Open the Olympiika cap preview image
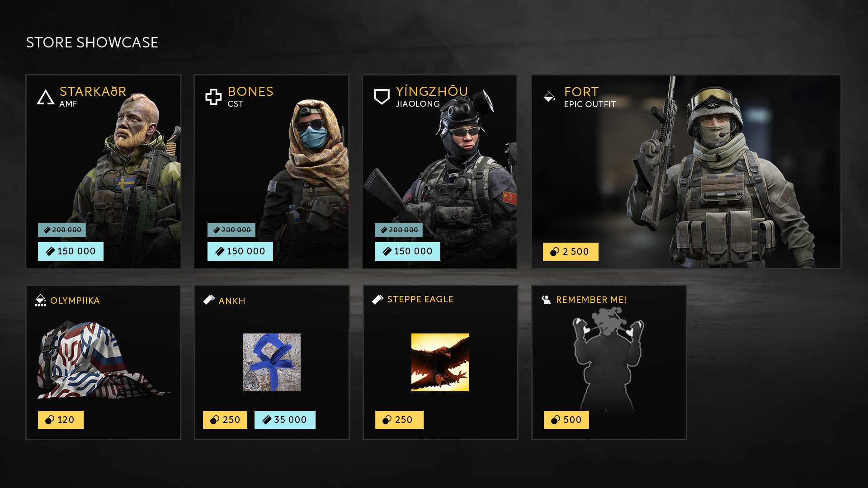868x488 pixels. pos(104,360)
